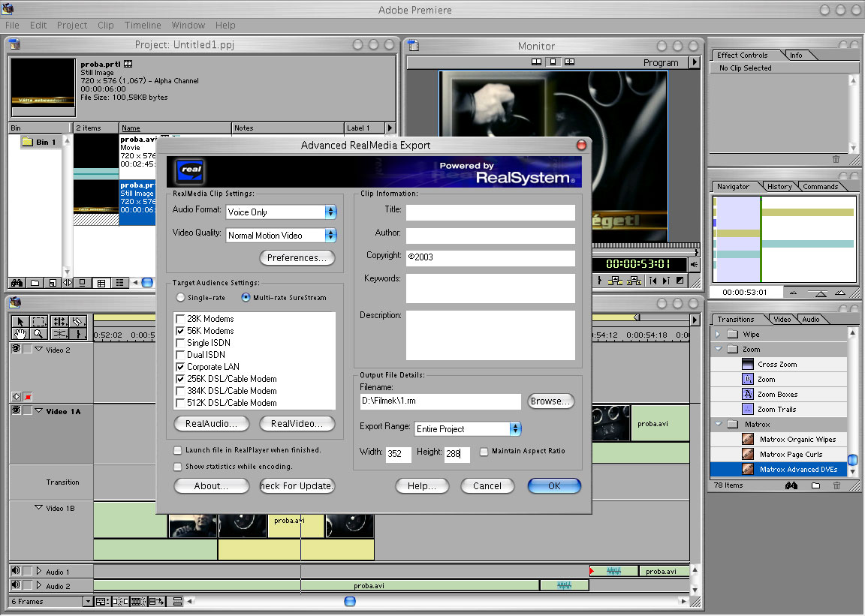Select the arrow Selection tool in Timeline
Viewport: 865px width, 616px height.
click(20, 322)
